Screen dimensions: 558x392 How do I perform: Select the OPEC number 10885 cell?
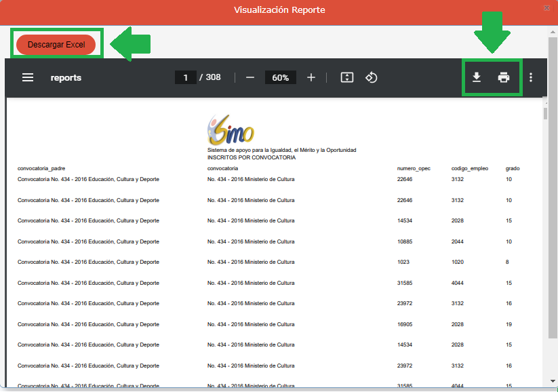point(405,241)
